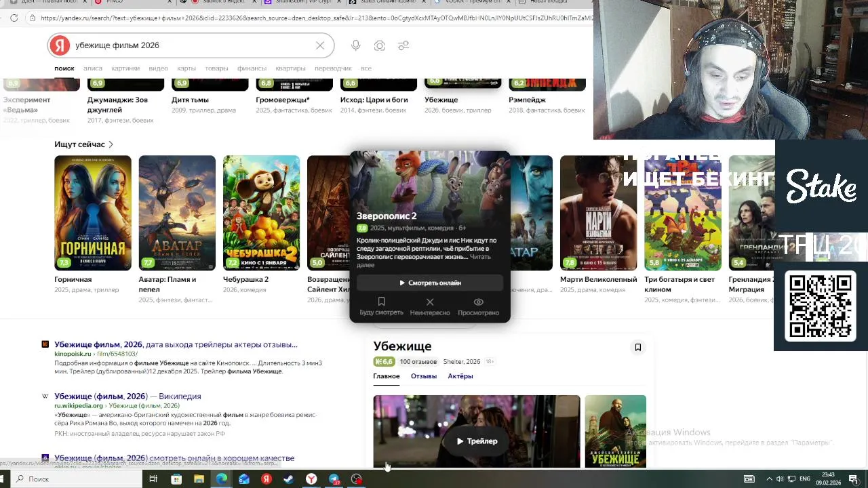Play the Убежище trailer
The height and width of the screenshot is (488, 868).
(477, 441)
